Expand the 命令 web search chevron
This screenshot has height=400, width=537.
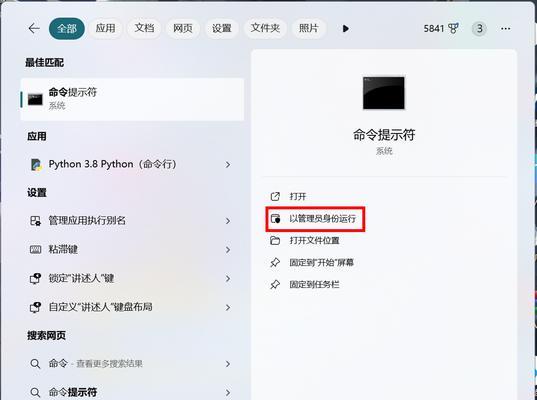[228, 364]
